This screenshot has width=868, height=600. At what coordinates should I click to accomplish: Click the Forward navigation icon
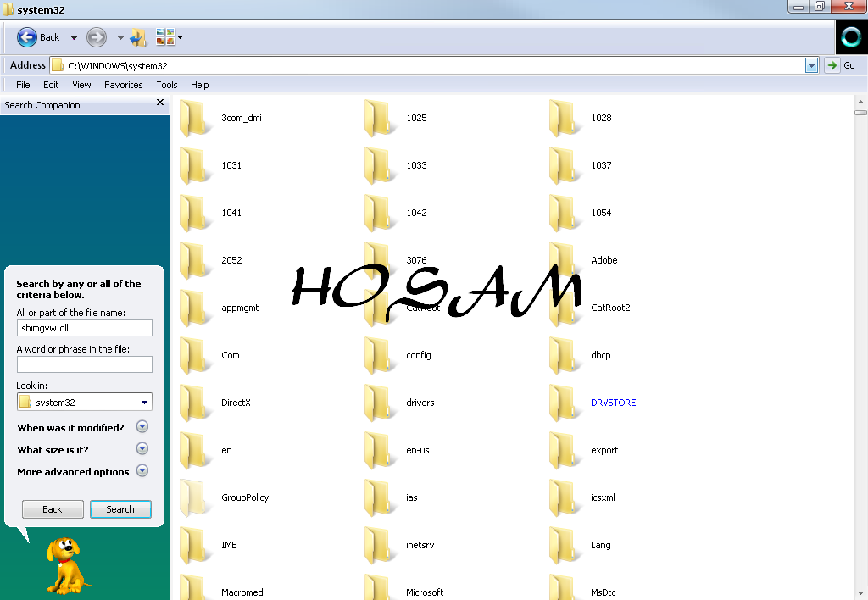[96, 37]
